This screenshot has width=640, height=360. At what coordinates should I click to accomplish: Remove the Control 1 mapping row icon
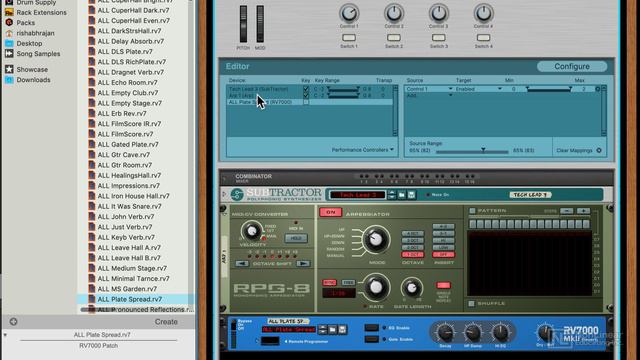point(598,89)
